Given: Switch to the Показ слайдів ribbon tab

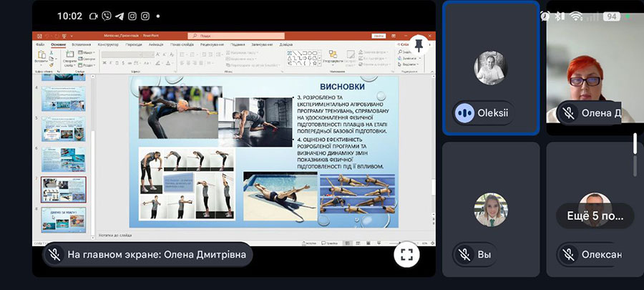Looking at the screenshot, I should point(182,44).
